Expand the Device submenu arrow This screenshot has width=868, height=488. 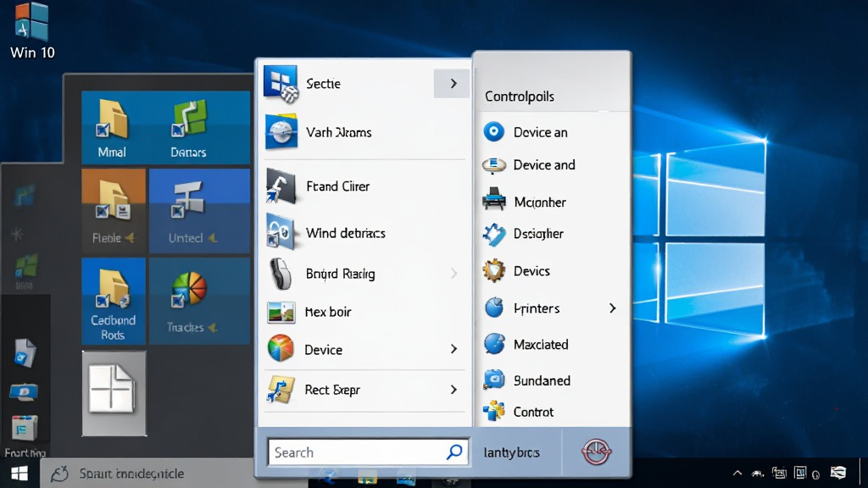click(454, 348)
